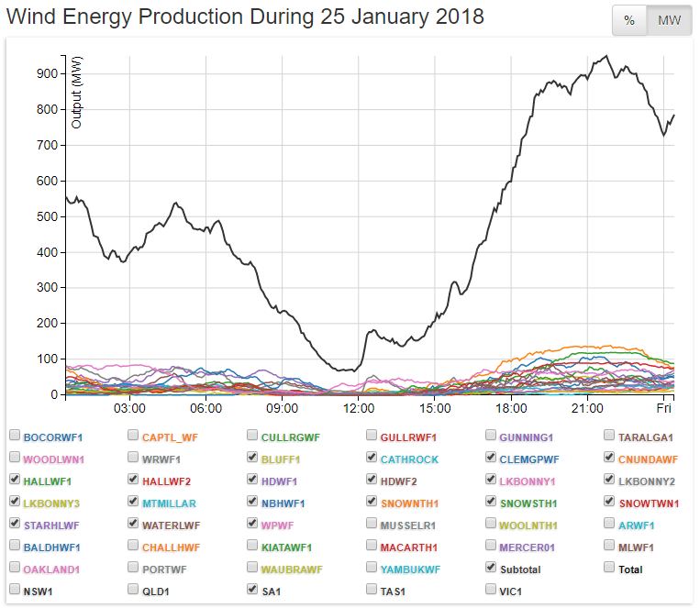The width and height of the screenshot is (700, 608).
Task: Uncheck the Subtotal checkbox
Action: (491, 569)
